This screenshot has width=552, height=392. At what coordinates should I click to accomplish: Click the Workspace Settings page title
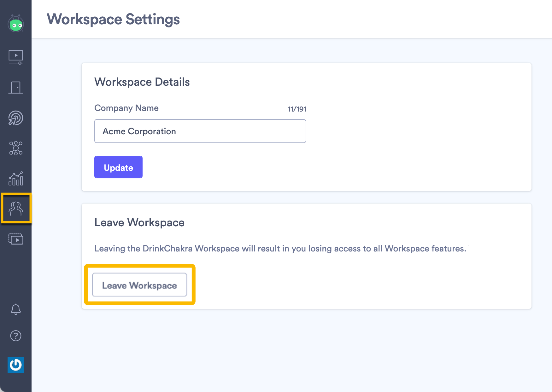pos(114,19)
